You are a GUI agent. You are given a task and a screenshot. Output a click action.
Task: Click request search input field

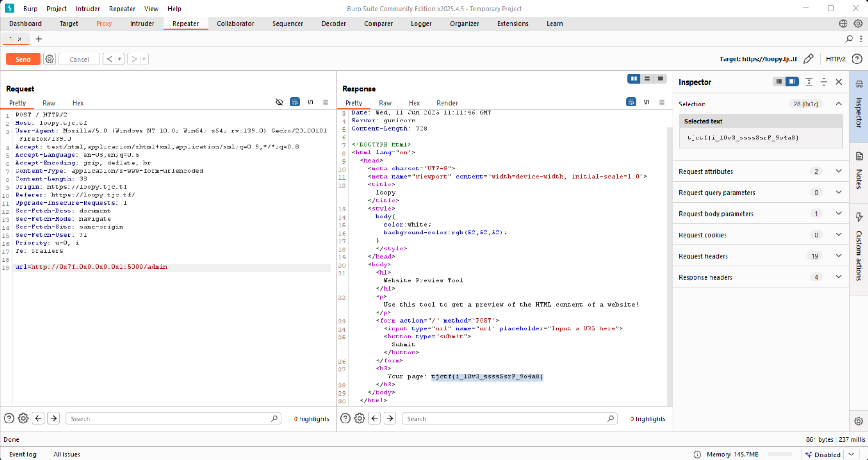[x=174, y=418]
